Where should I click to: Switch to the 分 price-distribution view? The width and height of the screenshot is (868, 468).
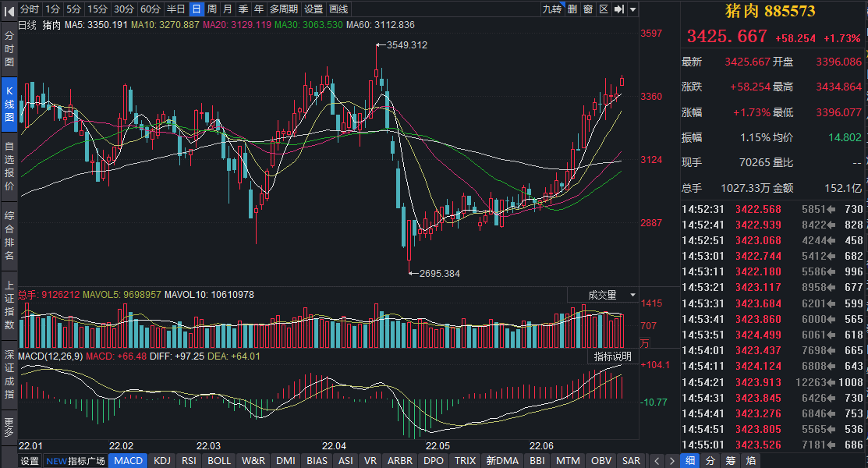[x=710, y=460]
